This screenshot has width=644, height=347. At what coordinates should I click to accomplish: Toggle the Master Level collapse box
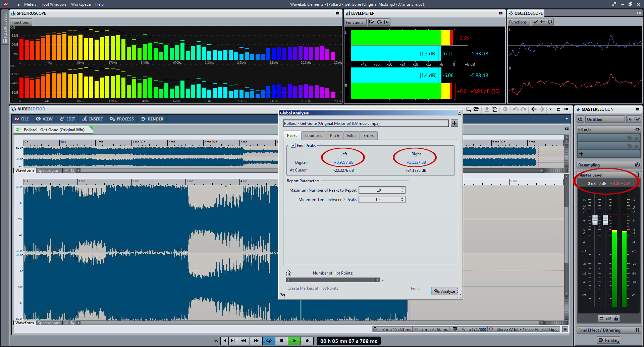(637, 175)
